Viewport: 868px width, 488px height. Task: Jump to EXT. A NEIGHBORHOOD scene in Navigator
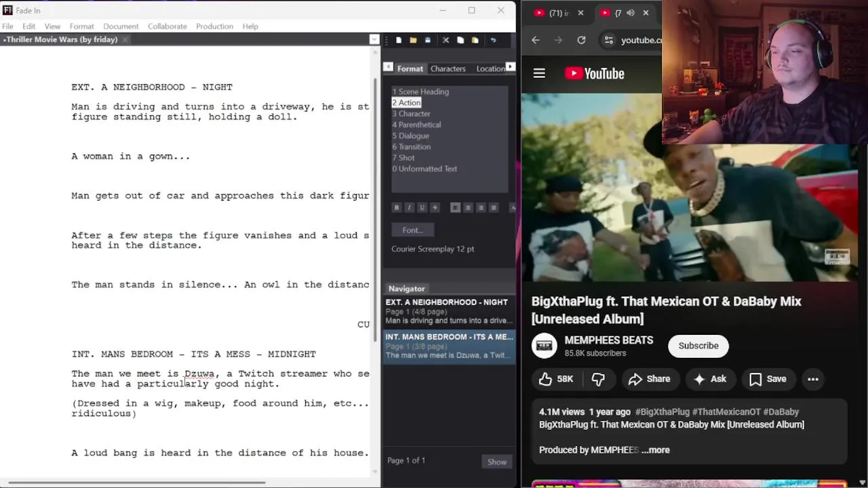pos(448,311)
